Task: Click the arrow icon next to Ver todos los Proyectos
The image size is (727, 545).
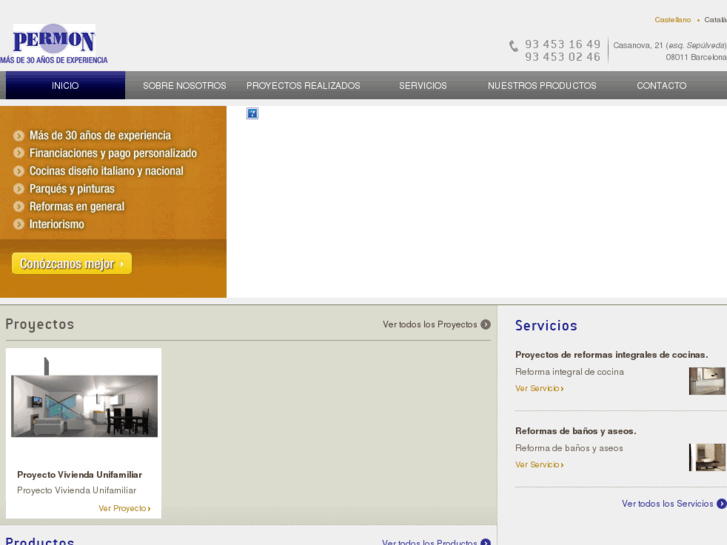Action: (x=485, y=324)
